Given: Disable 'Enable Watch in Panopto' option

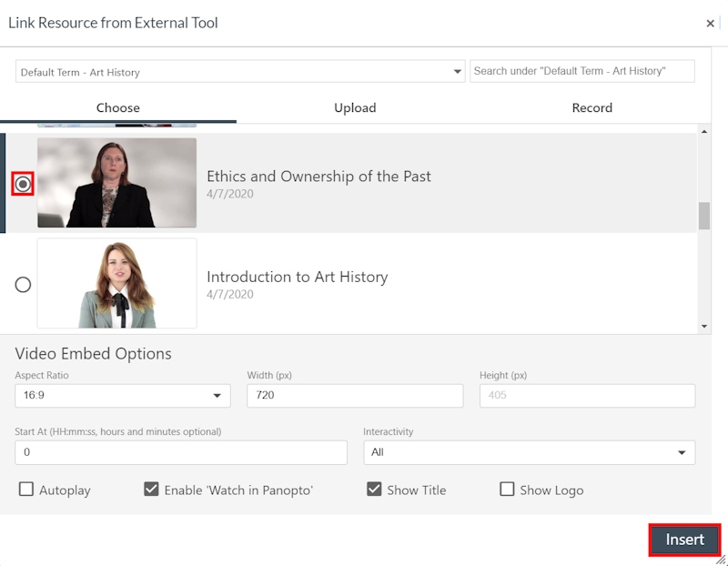Looking at the screenshot, I should pyautogui.click(x=151, y=489).
